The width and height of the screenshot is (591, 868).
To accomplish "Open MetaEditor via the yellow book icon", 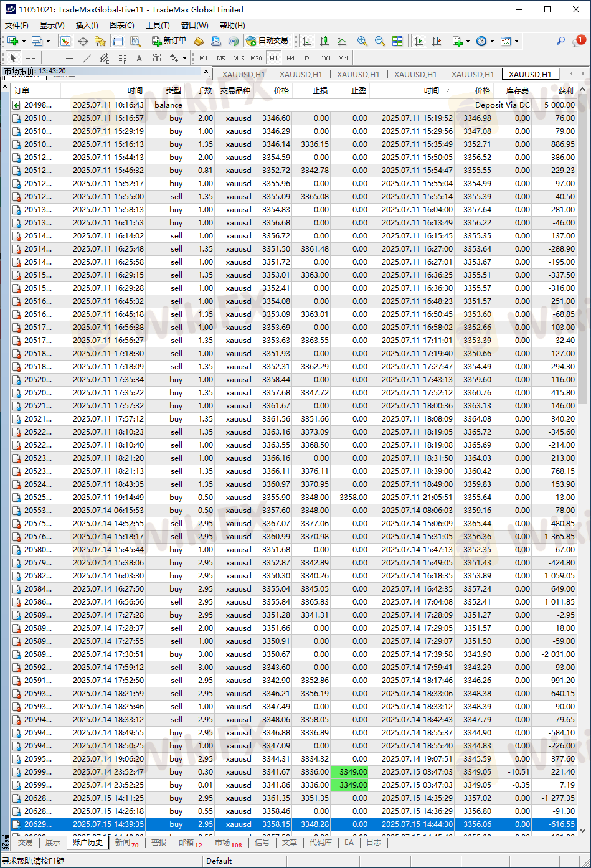I will pyautogui.click(x=199, y=41).
